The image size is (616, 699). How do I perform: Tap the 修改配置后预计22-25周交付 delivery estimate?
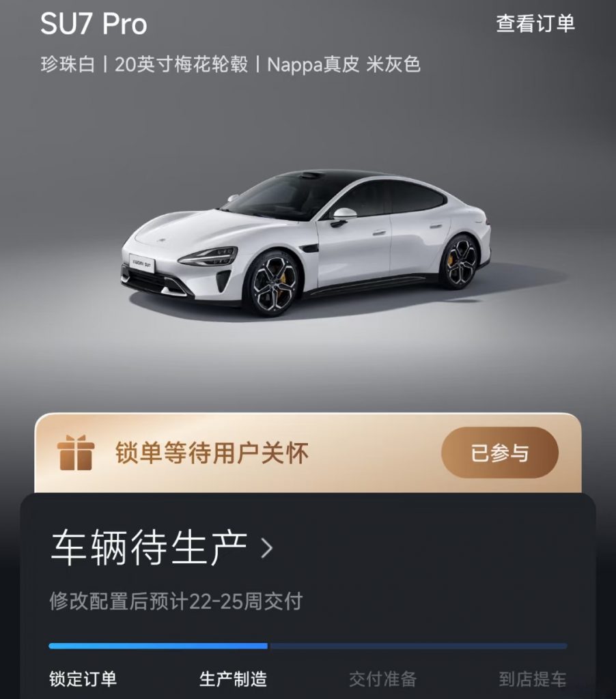[x=176, y=601]
